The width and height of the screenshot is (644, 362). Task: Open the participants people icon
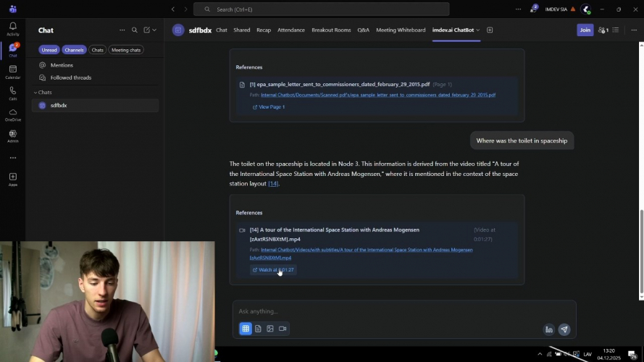603,30
